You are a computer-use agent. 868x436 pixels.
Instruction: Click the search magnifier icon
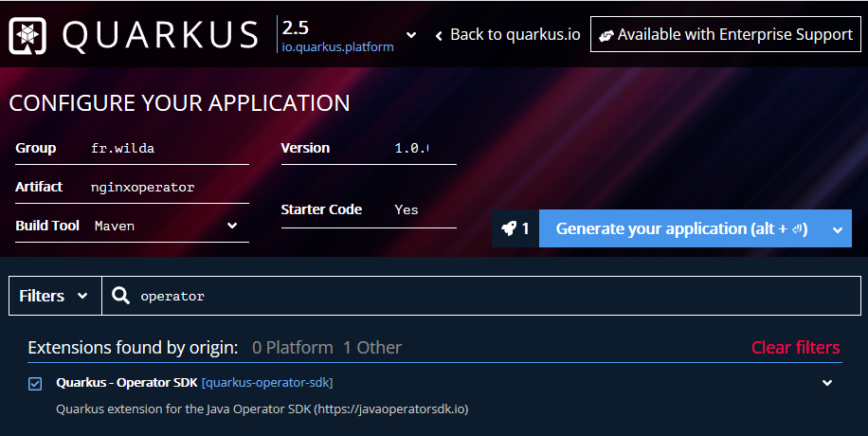(x=120, y=296)
